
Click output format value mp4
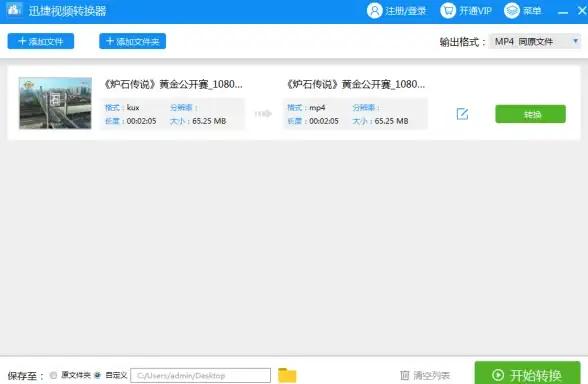[x=317, y=108]
